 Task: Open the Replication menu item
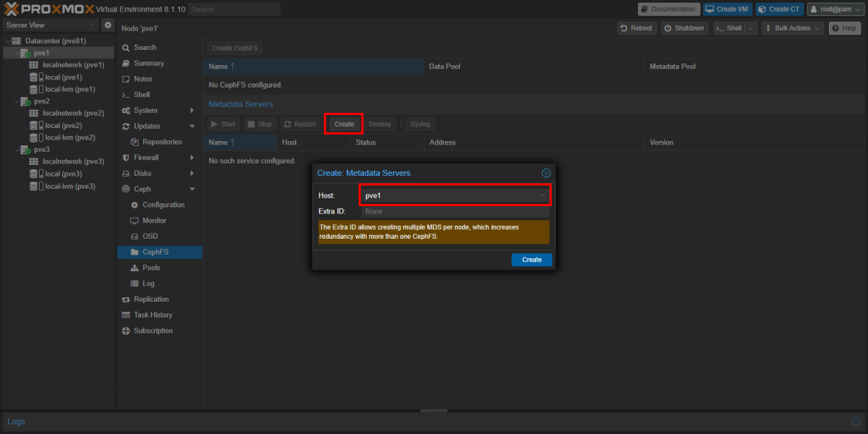(151, 299)
